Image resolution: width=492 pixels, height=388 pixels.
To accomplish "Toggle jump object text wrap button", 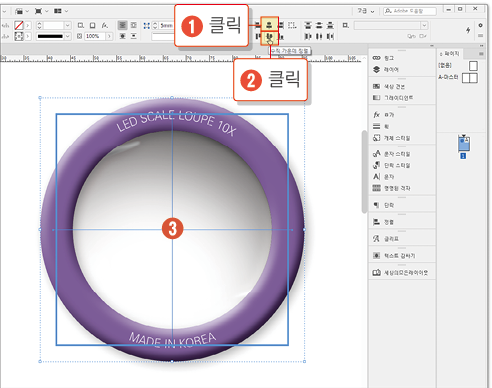I will click(134, 36).
